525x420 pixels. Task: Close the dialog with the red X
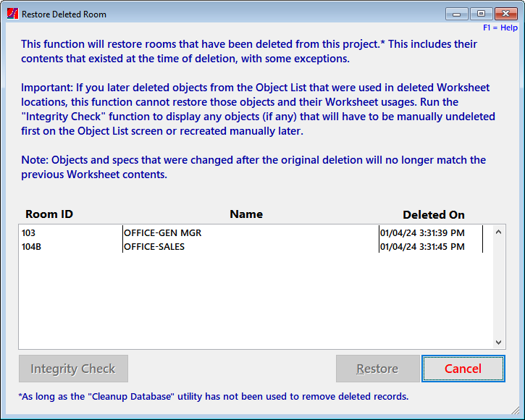coord(506,14)
